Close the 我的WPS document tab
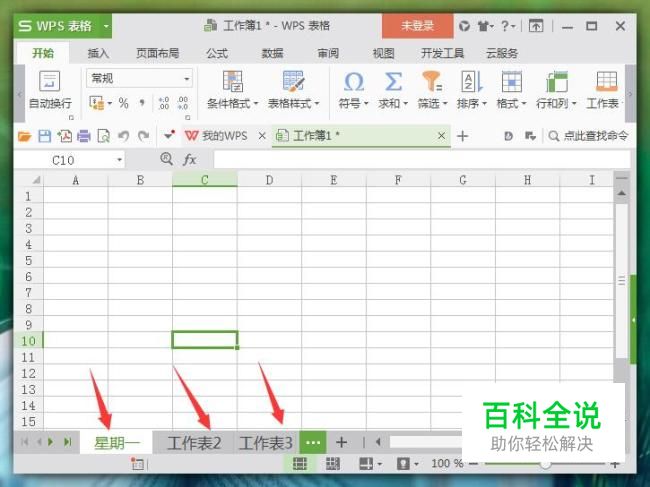This screenshot has height=487, width=650. pos(262,136)
